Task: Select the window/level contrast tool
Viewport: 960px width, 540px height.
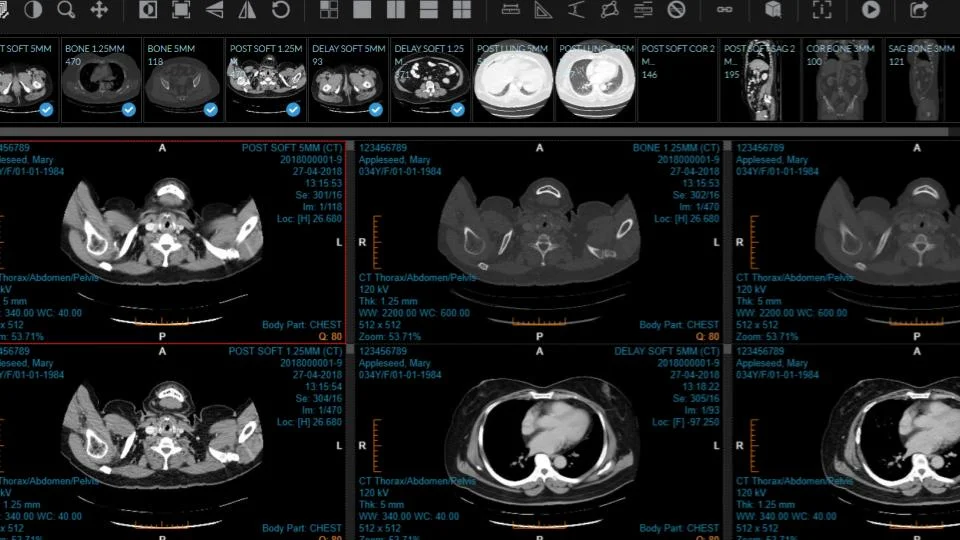Action: click(x=33, y=9)
